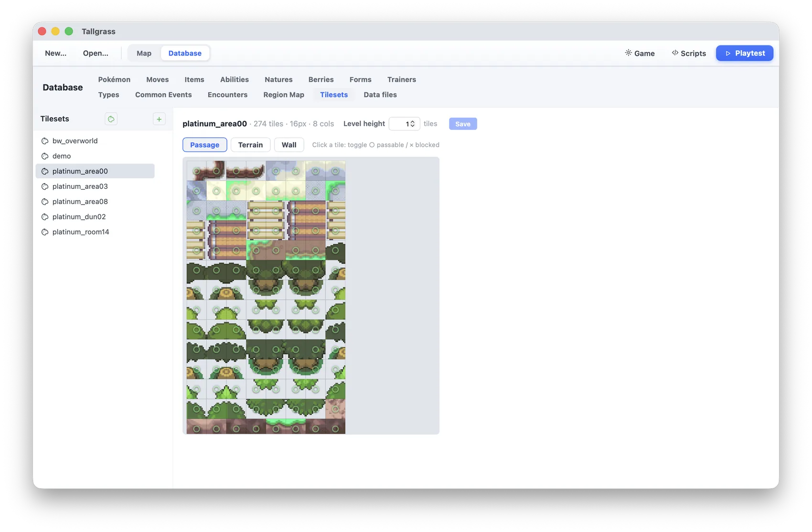This screenshot has width=812, height=532.
Task: Open the Region Map section
Action: tap(284, 95)
